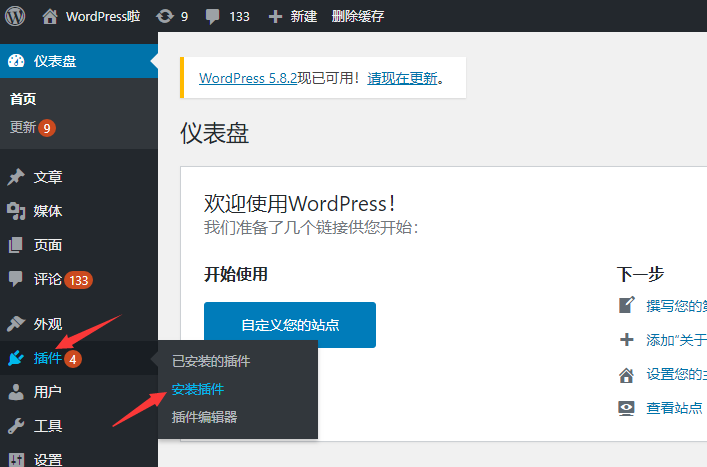The image size is (707, 467).
Task: Click the user silhouette icon for 用户
Action: (16, 392)
